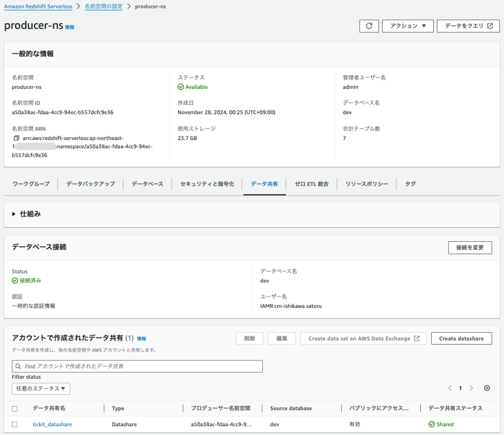Click the Source database column header
This screenshot has width=504, height=435.
pyautogui.click(x=291, y=408)
